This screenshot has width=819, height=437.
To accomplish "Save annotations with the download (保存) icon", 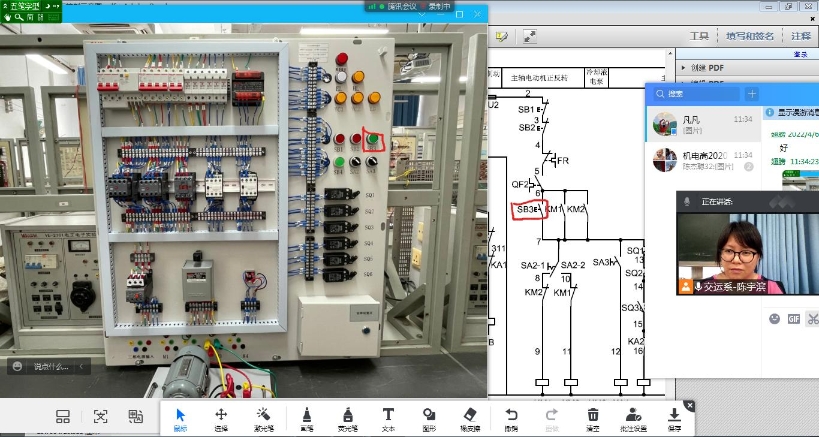I will point(674,418).
